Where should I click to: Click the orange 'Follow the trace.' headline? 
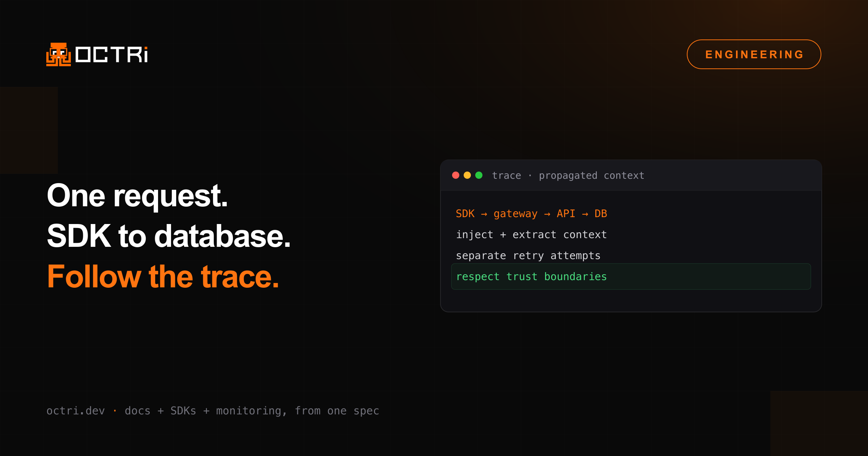[x=163, y=276]
